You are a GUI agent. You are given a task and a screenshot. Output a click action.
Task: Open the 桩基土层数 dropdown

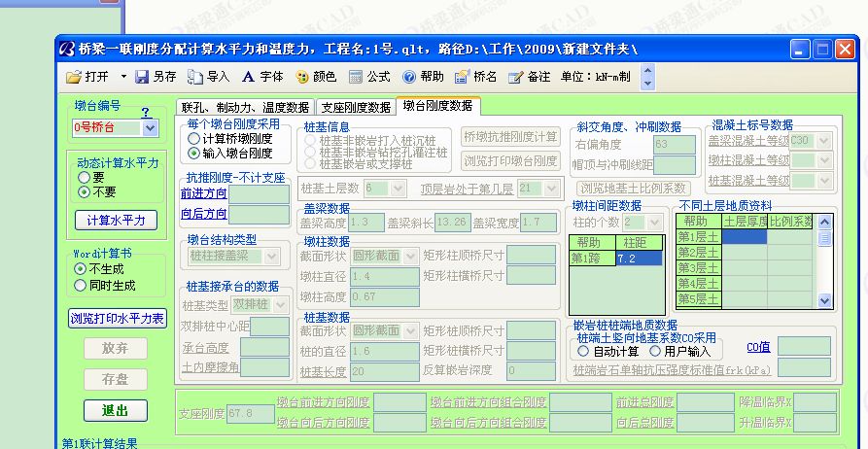tap(398, 189)
